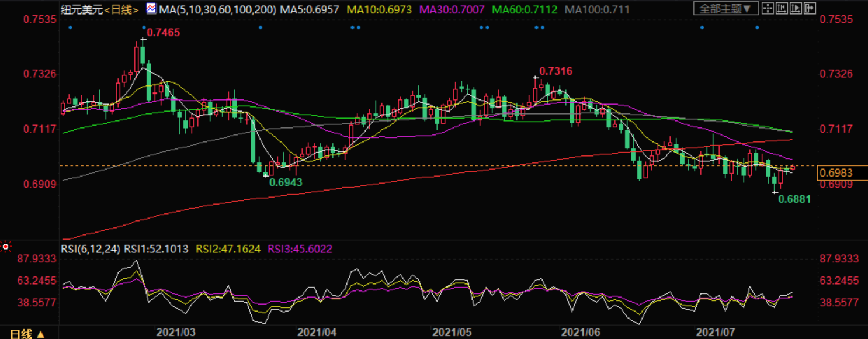This screenshot has height=339, width=868.
Task: Click the 2021/05 date on time axis
Action: pyautogui.click(x=452, y=332)
